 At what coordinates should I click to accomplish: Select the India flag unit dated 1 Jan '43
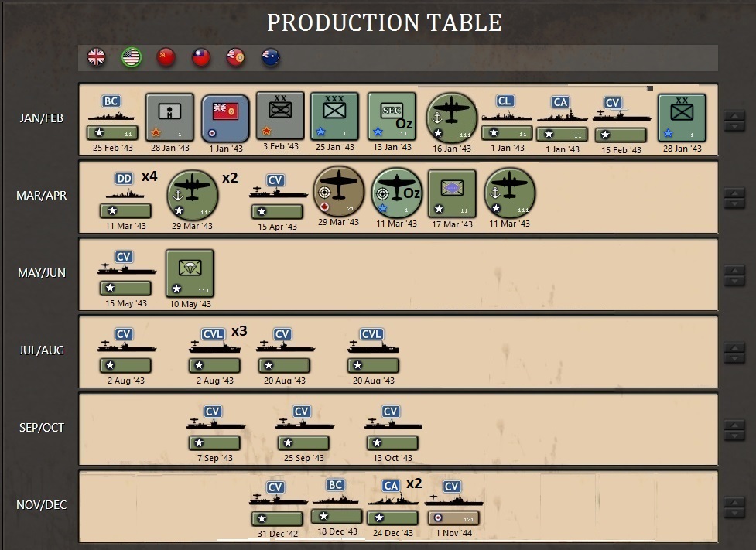pos(226,118)
